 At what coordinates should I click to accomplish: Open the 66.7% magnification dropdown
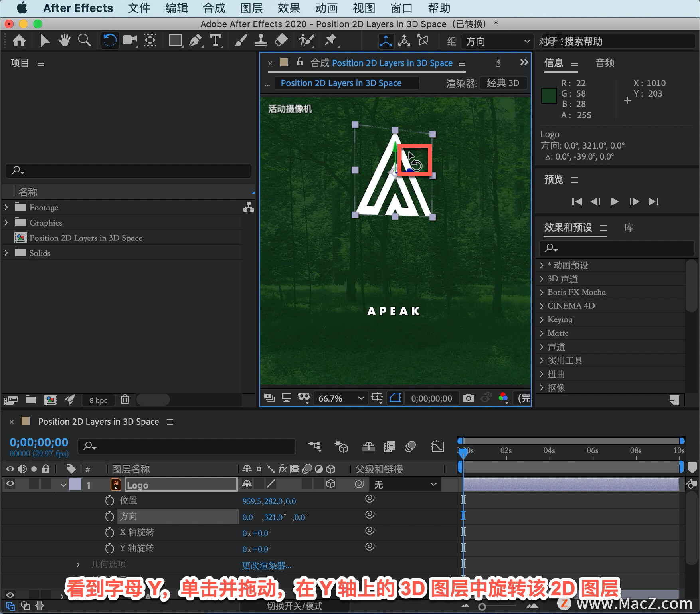pos(340,398)
